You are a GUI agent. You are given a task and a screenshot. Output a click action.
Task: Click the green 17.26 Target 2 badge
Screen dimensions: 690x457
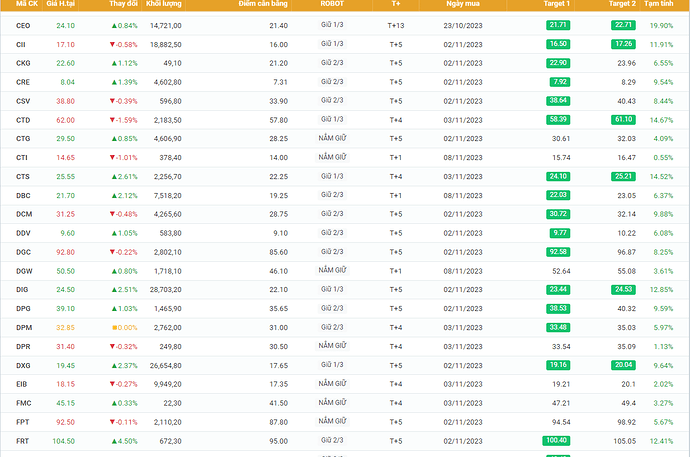coord(623,44)
